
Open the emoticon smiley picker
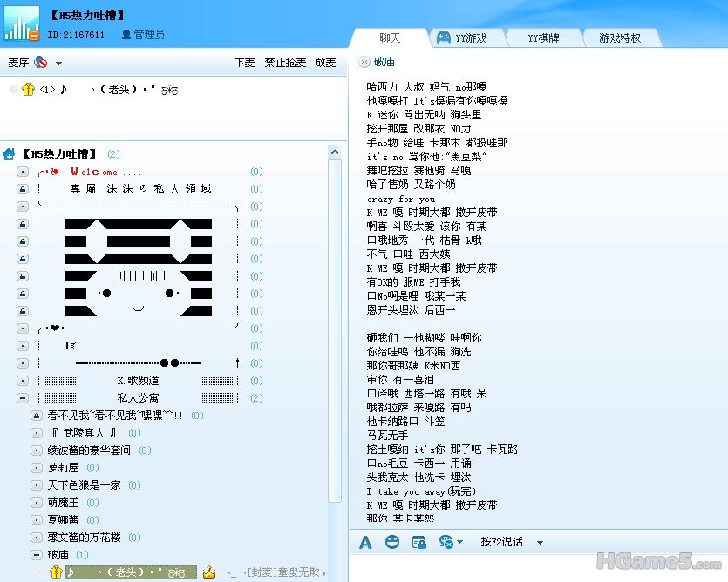point(392,542)
